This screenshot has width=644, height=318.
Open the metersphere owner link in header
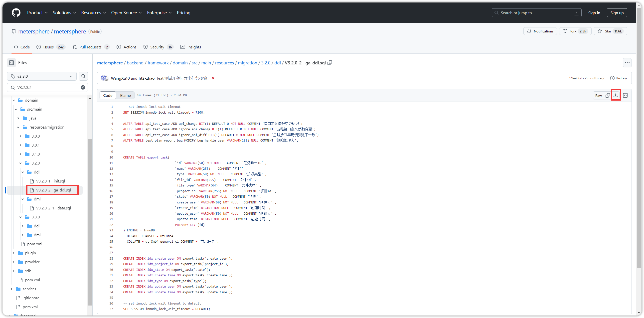34,31
